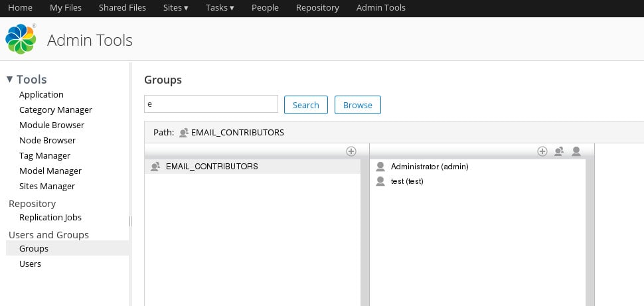Click the new subgroup plus icon in the second column
The height and width of the screenshot is (306, 644).
[x=542, y=151]
